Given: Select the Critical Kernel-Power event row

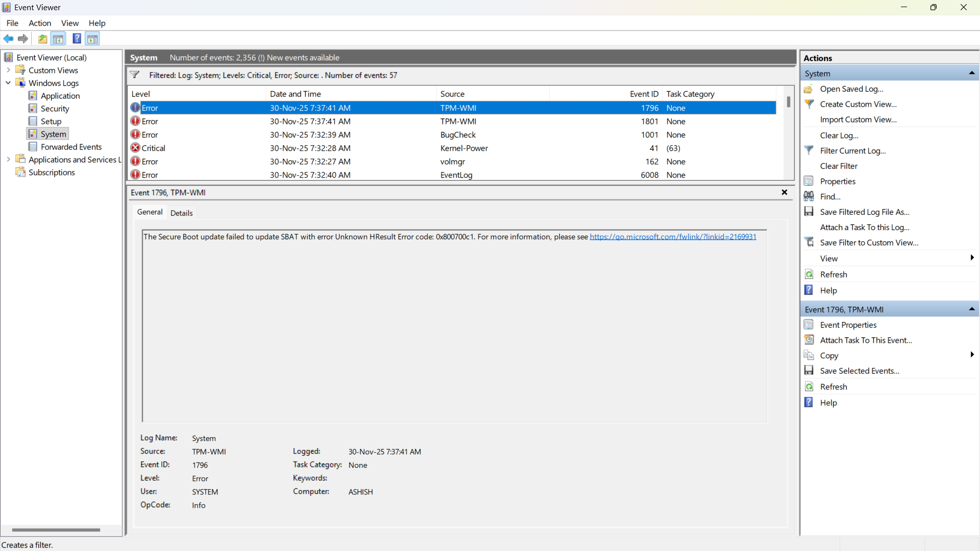Looking at the screenshot, I should pos(357,148).
